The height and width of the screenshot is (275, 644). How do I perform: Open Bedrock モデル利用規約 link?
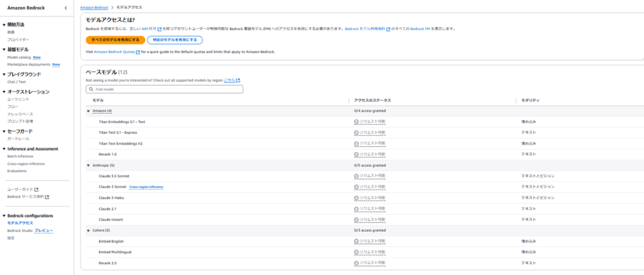pos(365,29)
